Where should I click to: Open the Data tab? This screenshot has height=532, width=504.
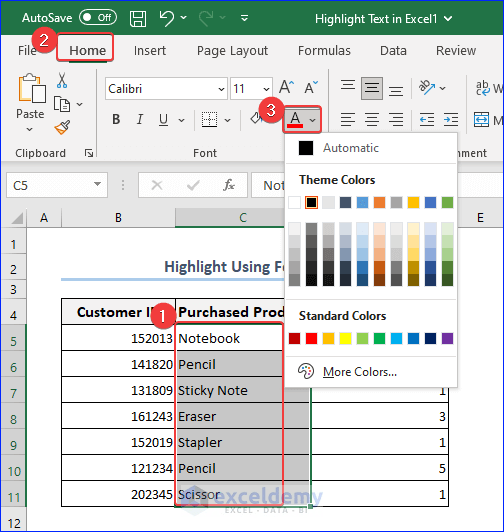[x=393, y=51]
